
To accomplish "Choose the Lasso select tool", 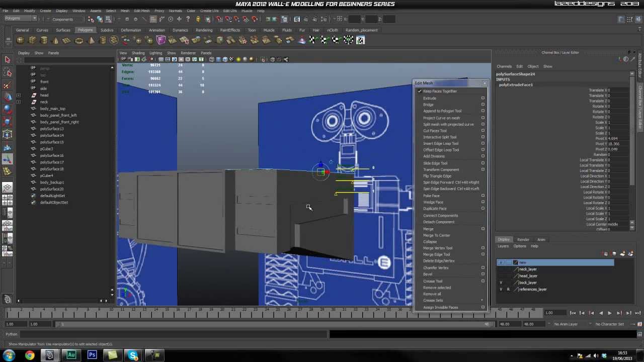I will coord(8,73).
